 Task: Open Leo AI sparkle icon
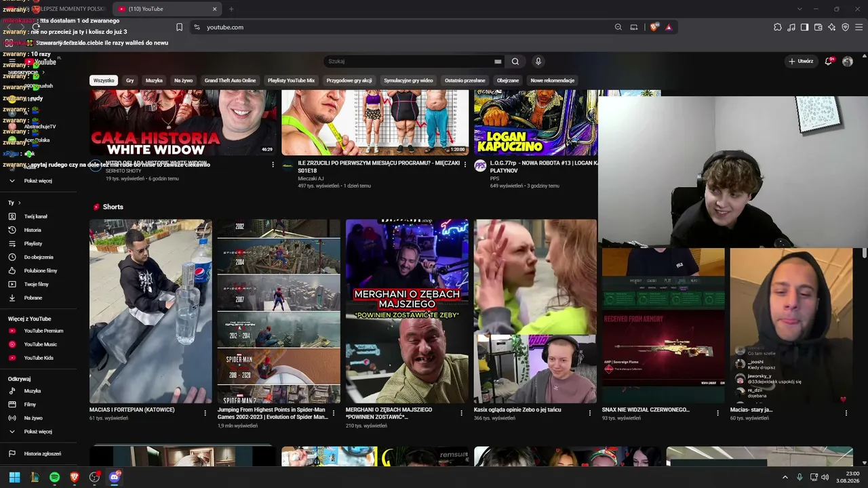[832, 27]
